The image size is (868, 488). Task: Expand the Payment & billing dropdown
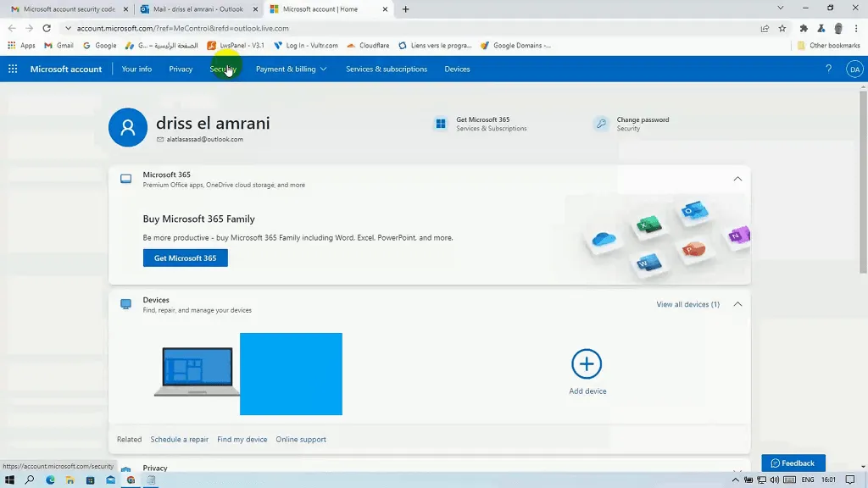292,69
